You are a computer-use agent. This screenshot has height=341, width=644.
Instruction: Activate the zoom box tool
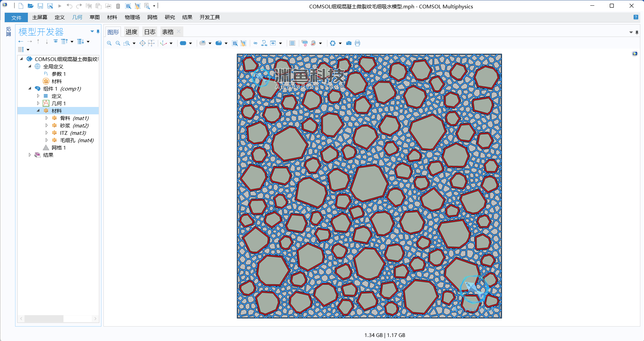127,43
